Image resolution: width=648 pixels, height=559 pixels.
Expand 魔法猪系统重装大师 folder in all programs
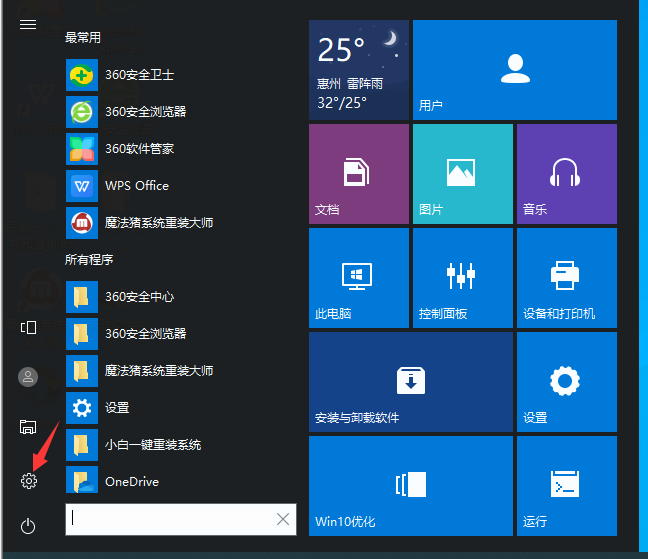(140, 371)
